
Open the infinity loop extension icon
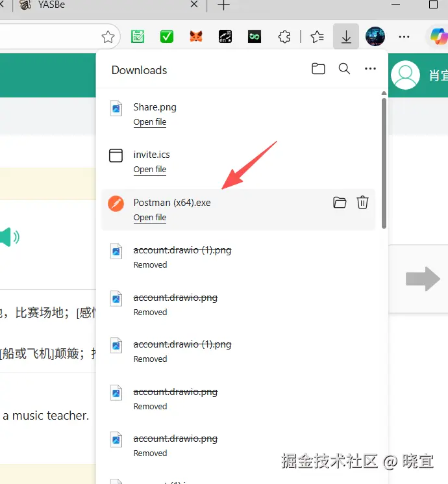(255, 37)
